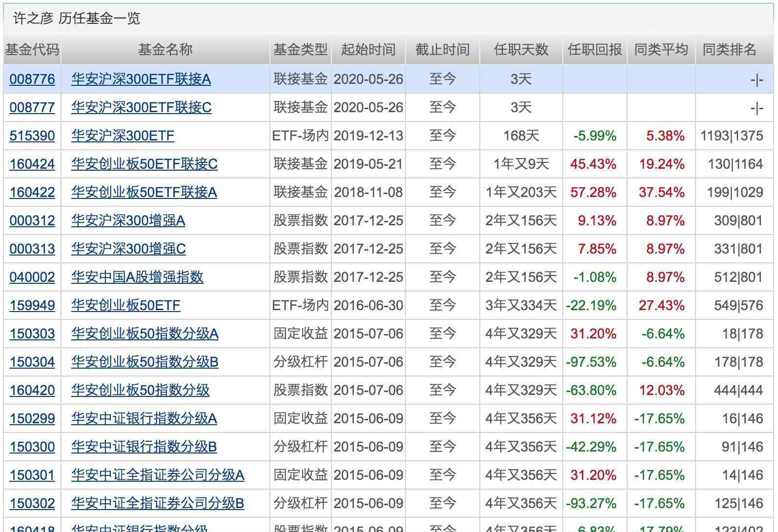
Task: Open fund 华安沪深300增强A
Action: [x=128, y=220]
